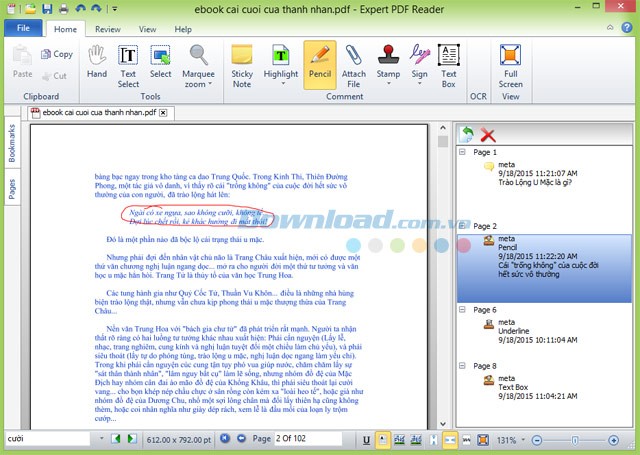Open the Bookmarks side panel
This screenshot has width=640, height=455.
coord(11,145)
